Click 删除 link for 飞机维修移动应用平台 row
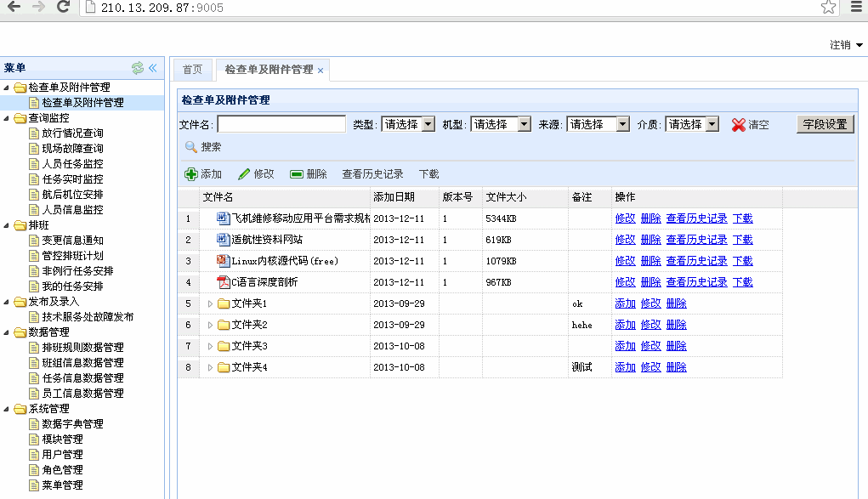The width and height of the screenshot is (868, 499). point(650,218)
